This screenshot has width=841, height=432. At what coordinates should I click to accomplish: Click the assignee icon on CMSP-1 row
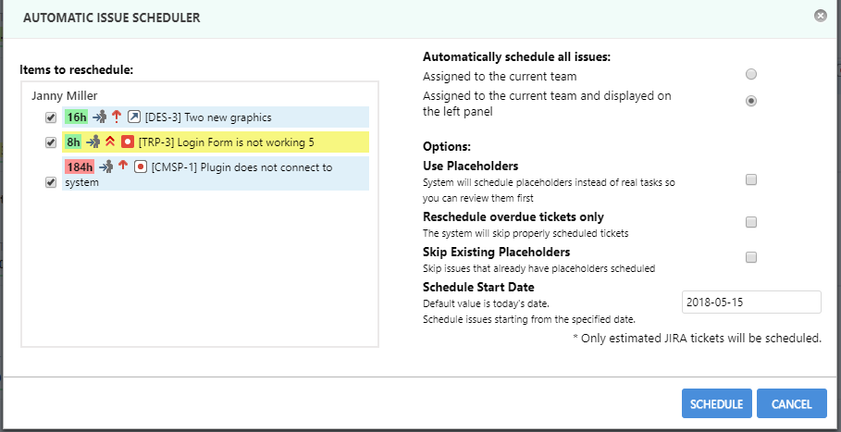(106, 166)
